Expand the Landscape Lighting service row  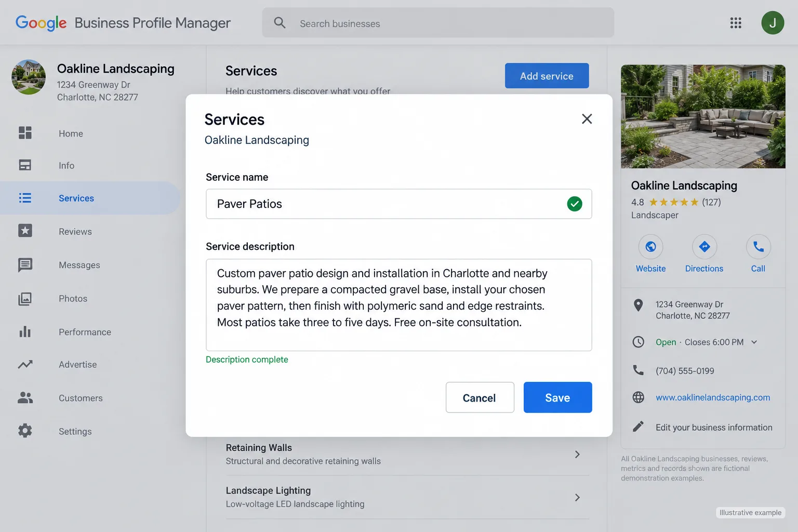pos(407,497)
